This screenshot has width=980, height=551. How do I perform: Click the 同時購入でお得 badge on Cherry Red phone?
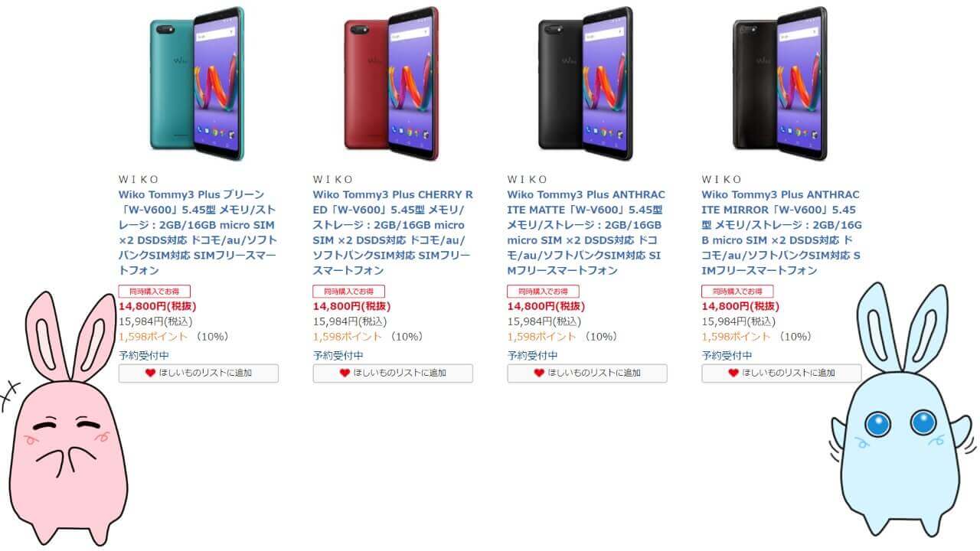349,291
